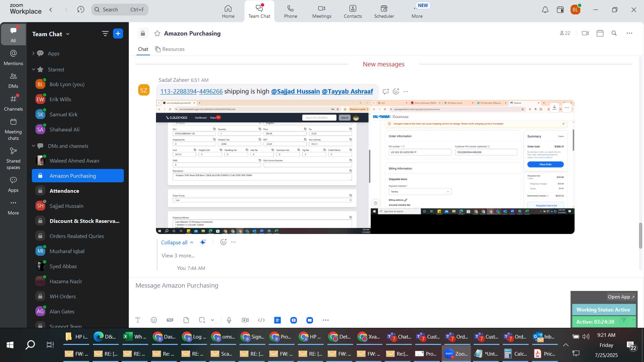Attach a file to the message

[186, 320]
